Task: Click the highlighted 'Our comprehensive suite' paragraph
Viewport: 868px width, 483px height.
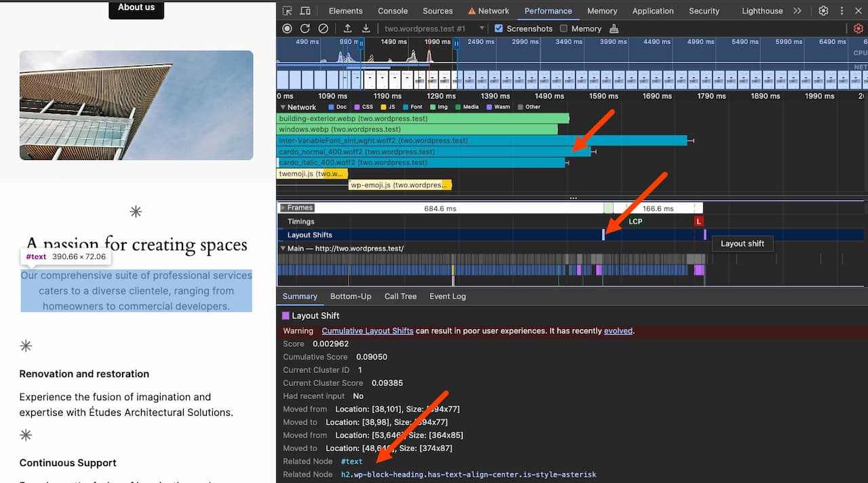Action: (x=136, y=291)
